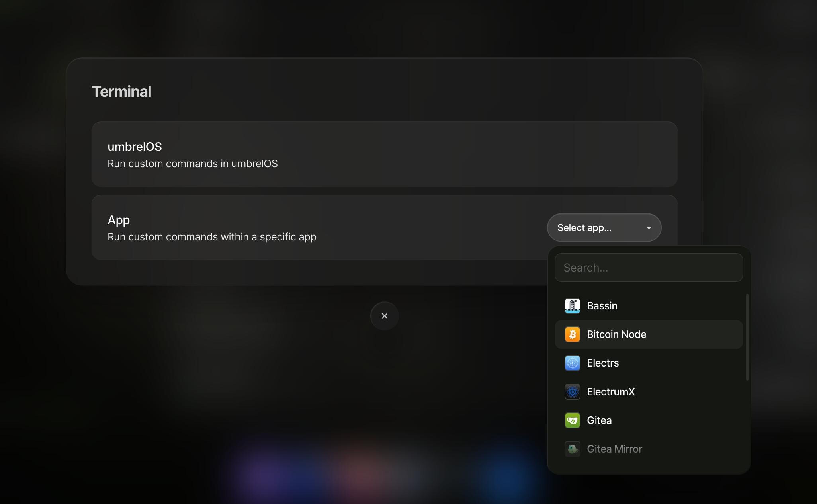
Task: Click the ElectrumX atom icon
Action: coord(572,392)
